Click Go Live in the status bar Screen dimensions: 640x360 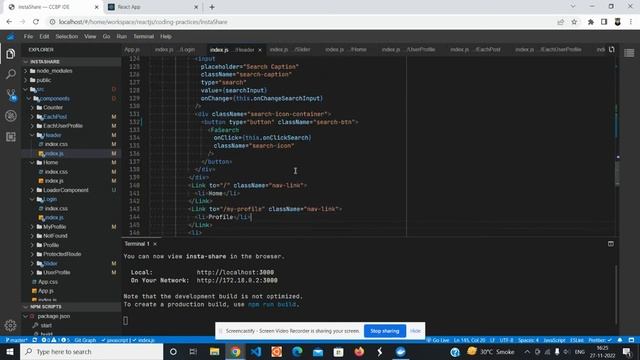pyautogui.click(x=438, y=340)
